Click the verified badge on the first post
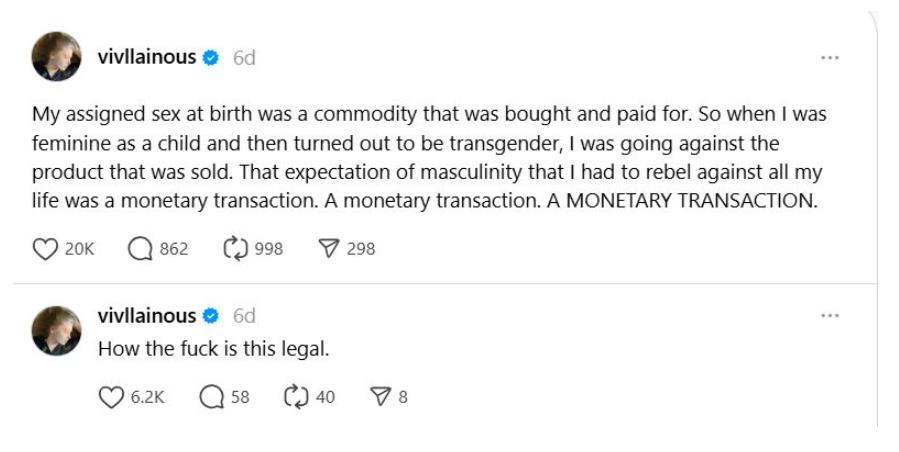 (211, 58)
